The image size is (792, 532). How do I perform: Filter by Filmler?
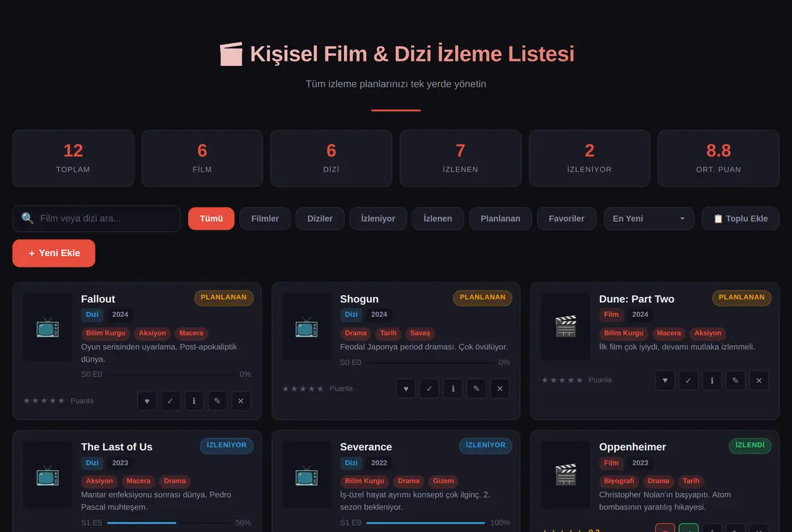(x=265, y=218)
